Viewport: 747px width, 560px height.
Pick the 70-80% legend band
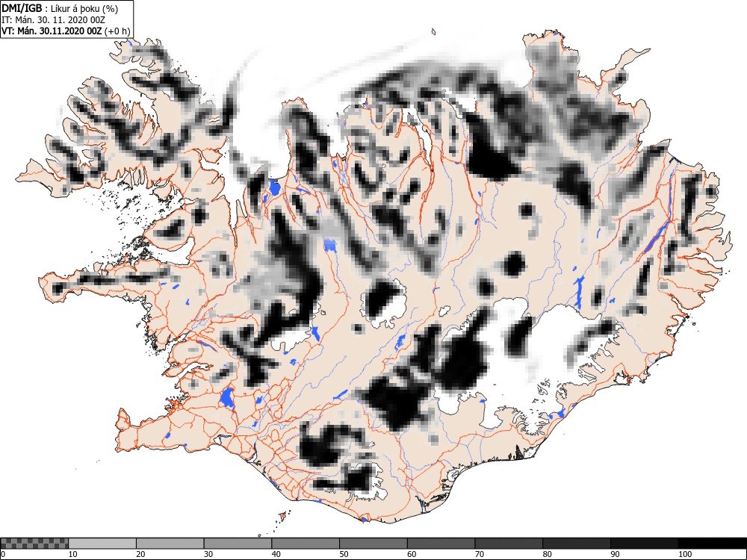(x=509, y=544)
